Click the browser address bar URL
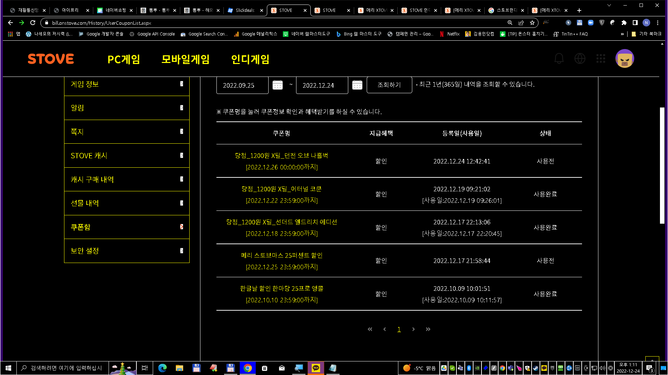This screenshot has height=375, width=668. coord(101,23)
